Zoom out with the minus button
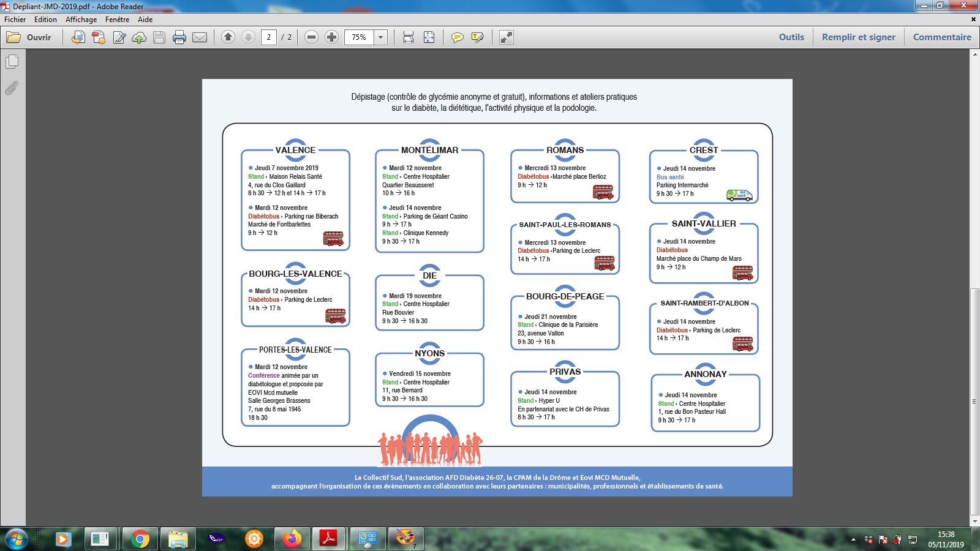This screenshot has width=980, height=551. (x=311, y=37)
